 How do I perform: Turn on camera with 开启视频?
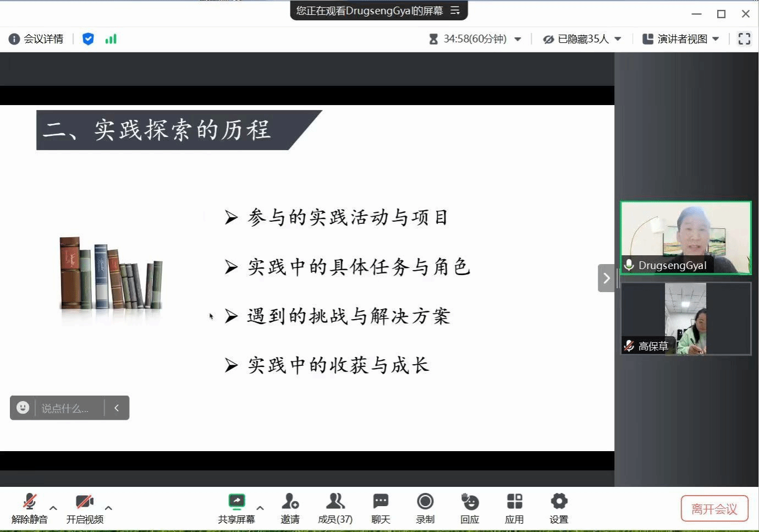pyautogui.click(x=84, y=502)
